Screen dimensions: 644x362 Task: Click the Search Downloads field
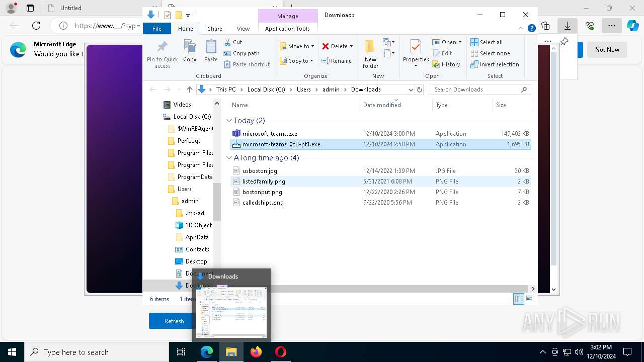[x=480, y=89]
